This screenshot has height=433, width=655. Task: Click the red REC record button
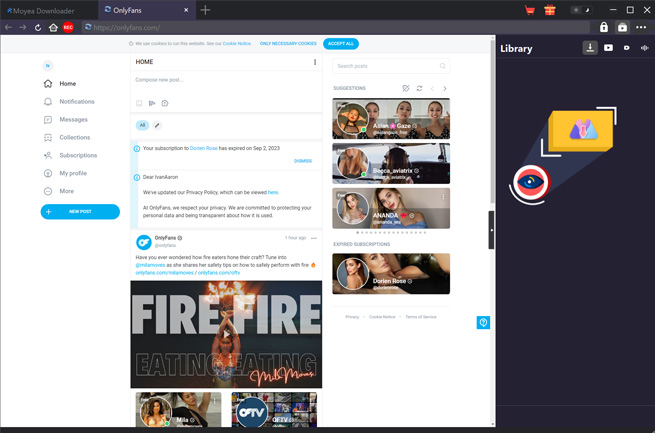click(68, 27)
